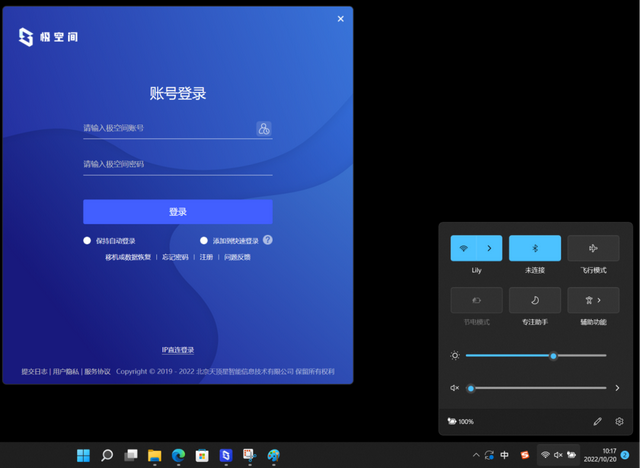Open the clock showing 10:17 2022/10/20
This screenshot has height=468, width=640.
600,455
